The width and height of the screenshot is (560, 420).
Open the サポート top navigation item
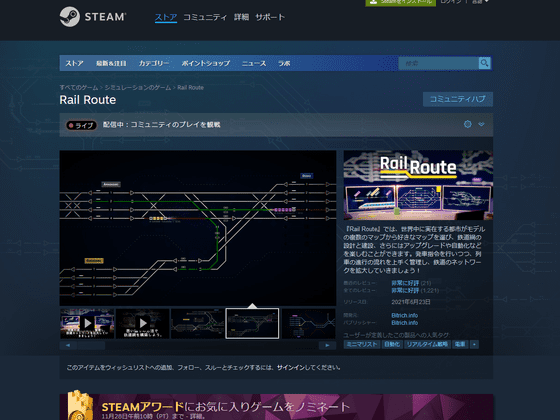pyautogui.click(x=270, y=17)
